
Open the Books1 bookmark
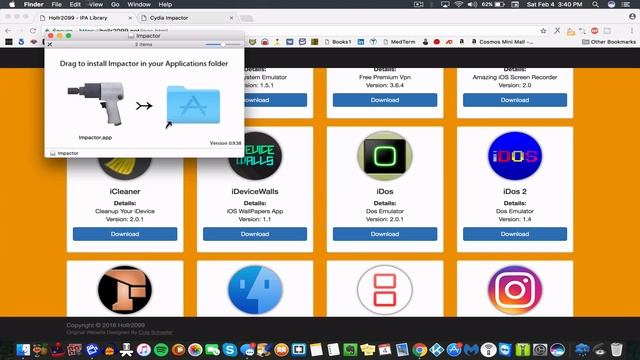(338, 42)
